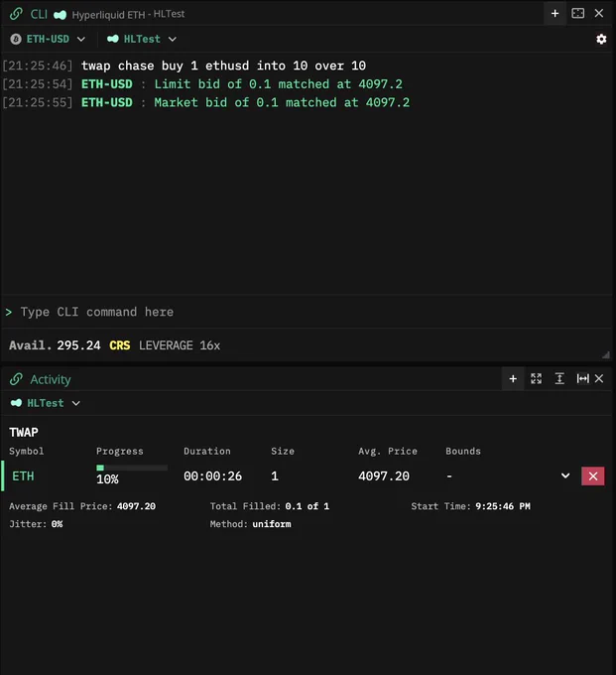Click the Symbol column header
616x675 pixels.
(26, 451)
